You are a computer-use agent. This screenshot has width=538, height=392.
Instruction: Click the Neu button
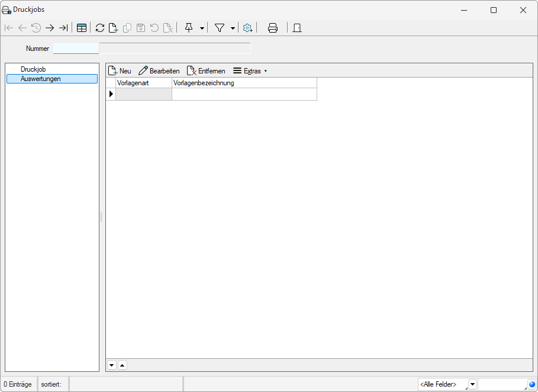[120, 71]
